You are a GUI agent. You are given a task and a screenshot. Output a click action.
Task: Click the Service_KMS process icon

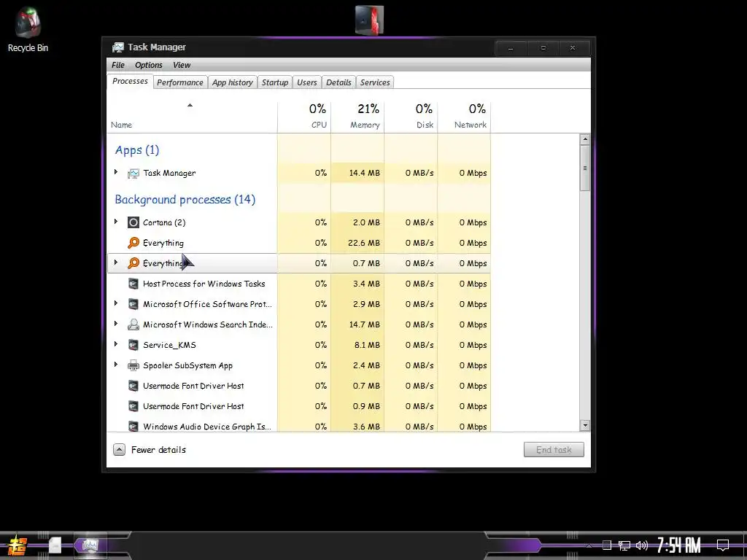point(133,345)
